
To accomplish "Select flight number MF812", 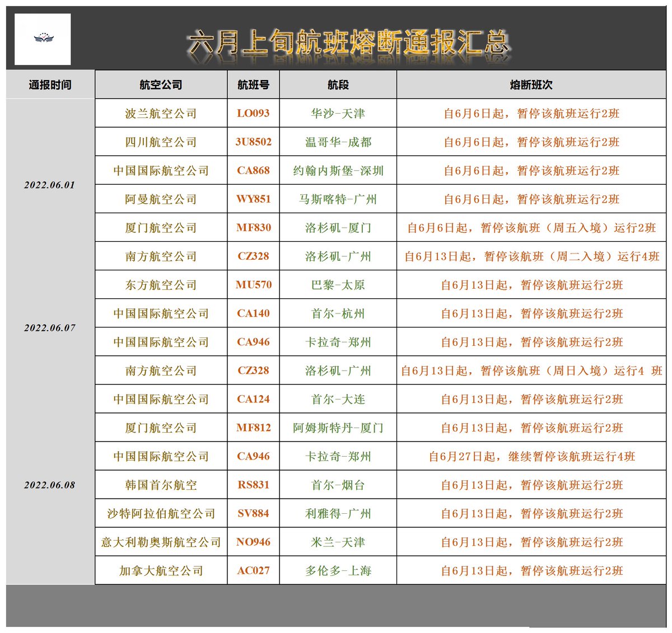I will [x=254, y=428].
